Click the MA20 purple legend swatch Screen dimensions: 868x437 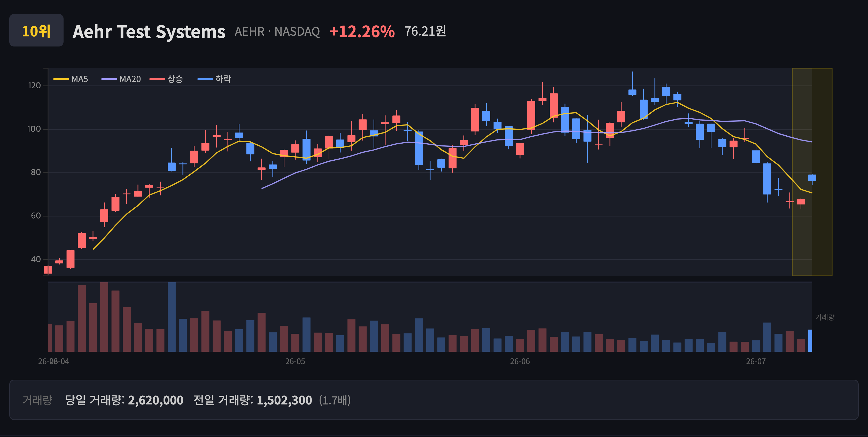[x=109, y=79]
